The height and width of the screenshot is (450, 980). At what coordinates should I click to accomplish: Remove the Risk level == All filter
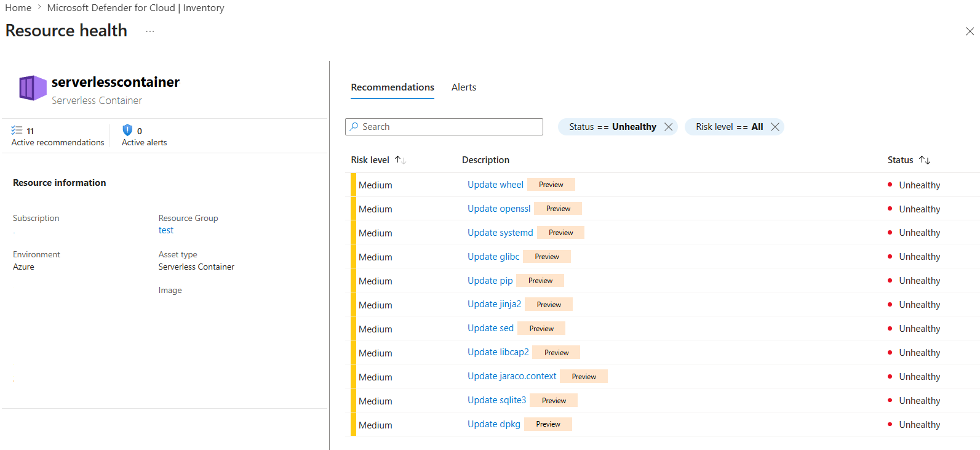coord(775,127)
